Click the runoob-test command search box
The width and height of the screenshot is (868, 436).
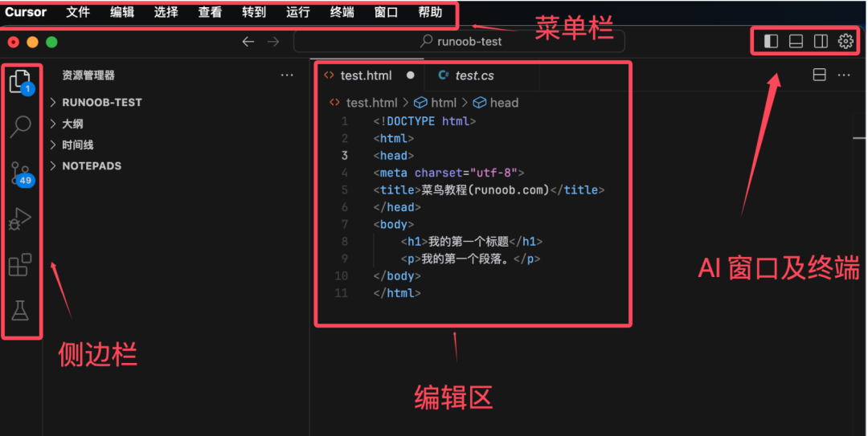(459, 42)
